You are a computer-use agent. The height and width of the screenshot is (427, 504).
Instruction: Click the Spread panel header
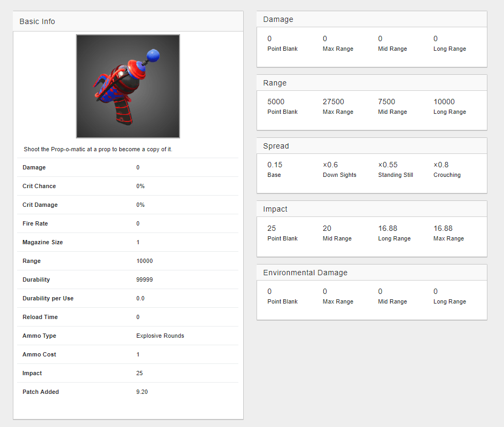pos(372,146)
